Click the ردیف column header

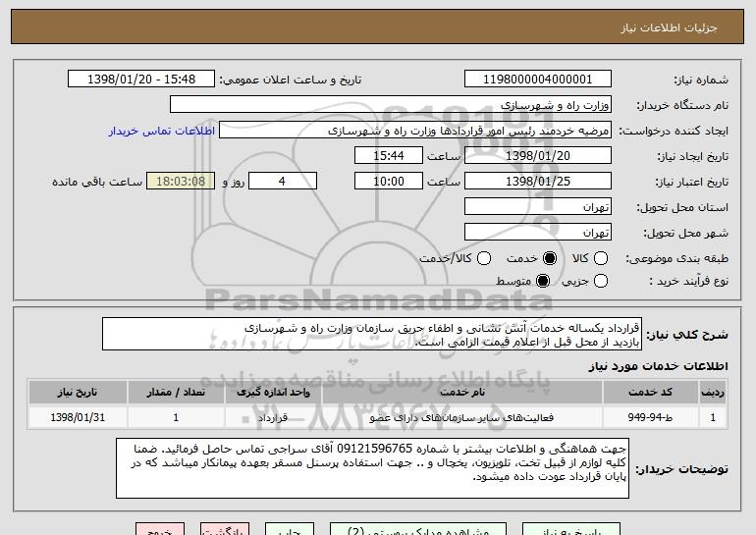click(x=713, y=393)
